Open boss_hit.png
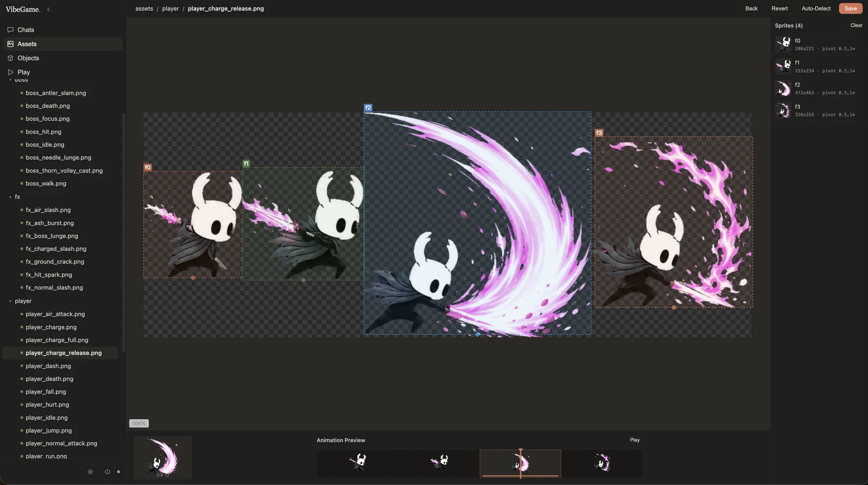 click(x=43, y=132)
